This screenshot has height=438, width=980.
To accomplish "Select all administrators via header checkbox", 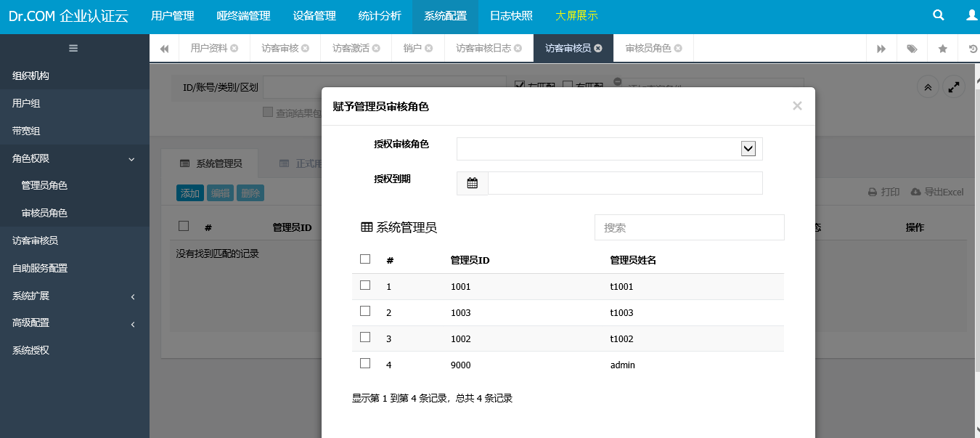I will [x=365, y=259].
